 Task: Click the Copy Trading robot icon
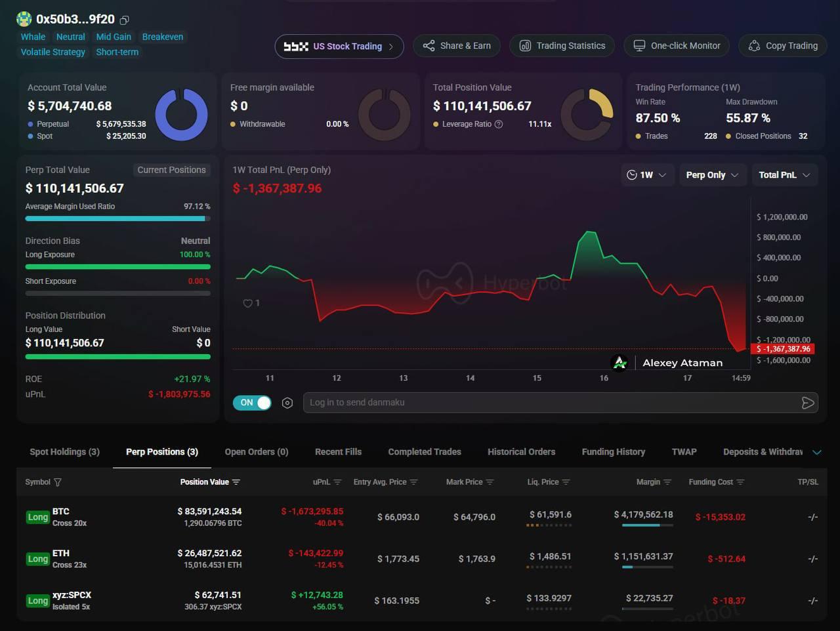[x=754, y=45]
